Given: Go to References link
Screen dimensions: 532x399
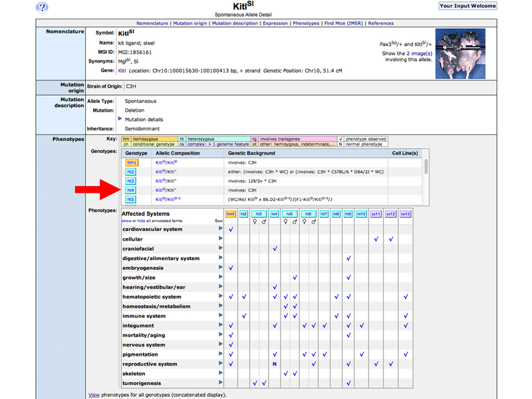Looking at the screenshot, I should (x=380, y=23).
